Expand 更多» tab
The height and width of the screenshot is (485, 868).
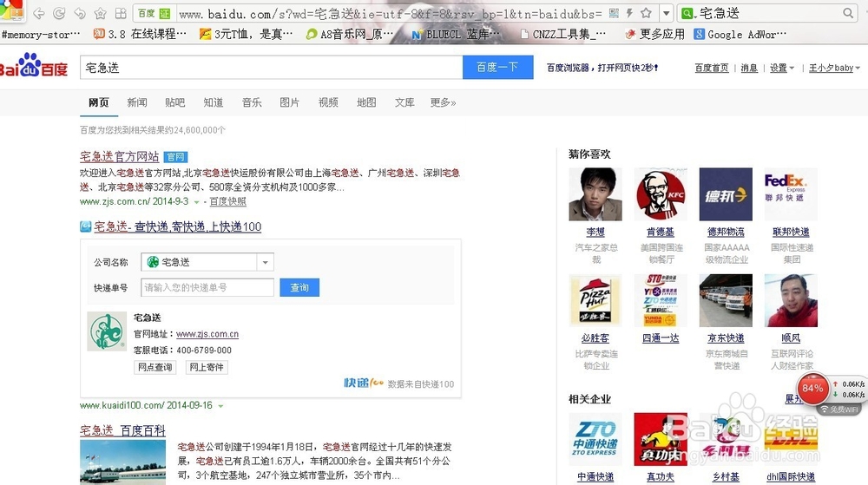(443, 102)
